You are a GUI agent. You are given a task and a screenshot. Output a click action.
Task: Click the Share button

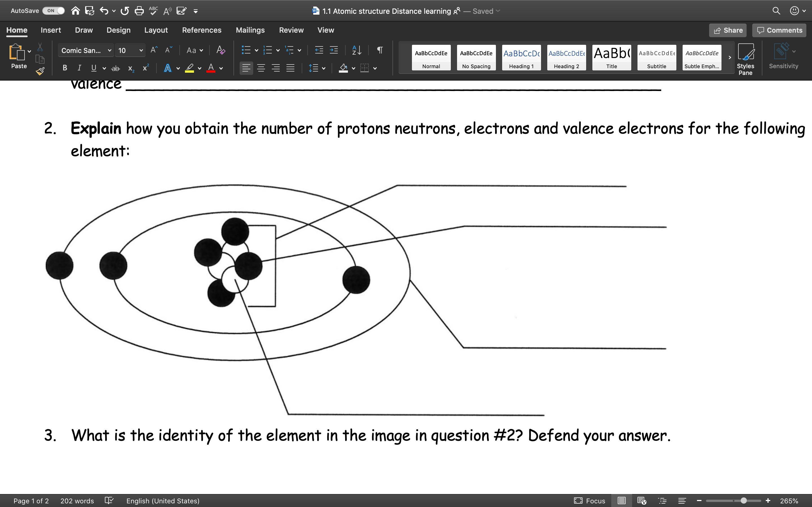click(x=727, y=30)
